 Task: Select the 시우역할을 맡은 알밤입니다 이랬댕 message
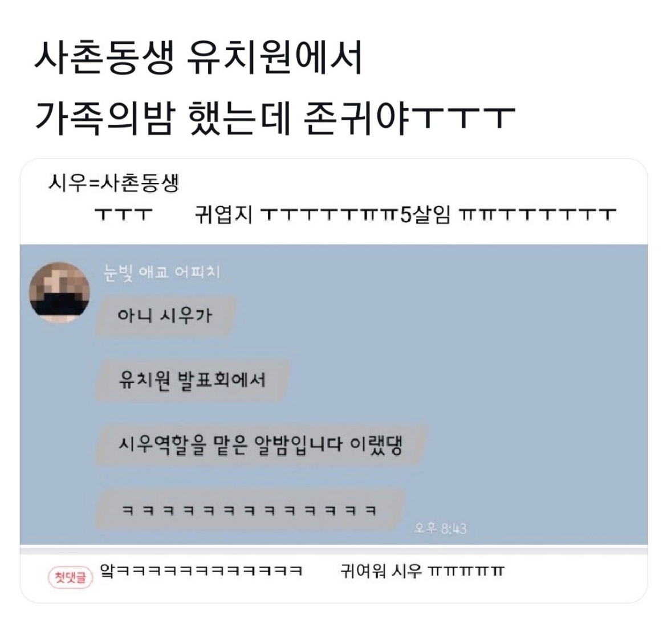tap(261, 445)
